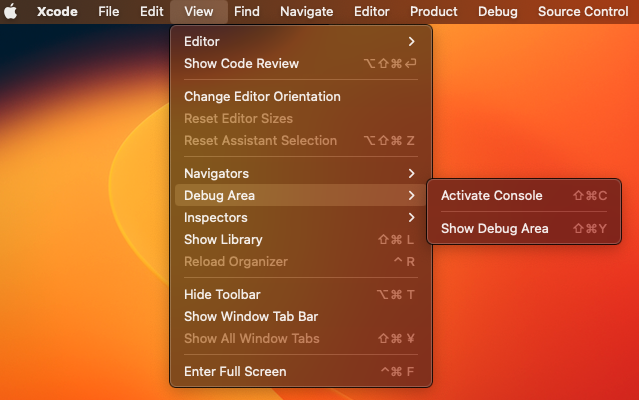
Task: Select Show Debug Area in submenu
Action: click(524, 229)
